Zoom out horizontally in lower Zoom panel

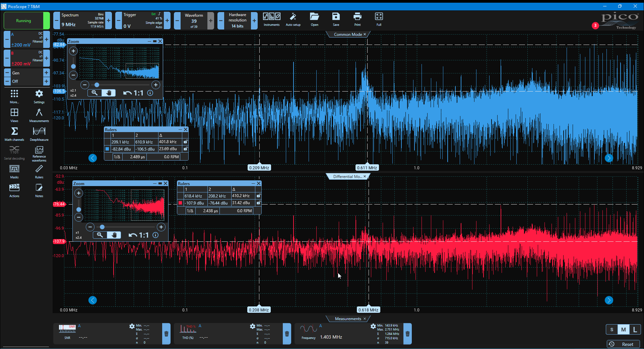pyautogui.click(x=90, y=227)
